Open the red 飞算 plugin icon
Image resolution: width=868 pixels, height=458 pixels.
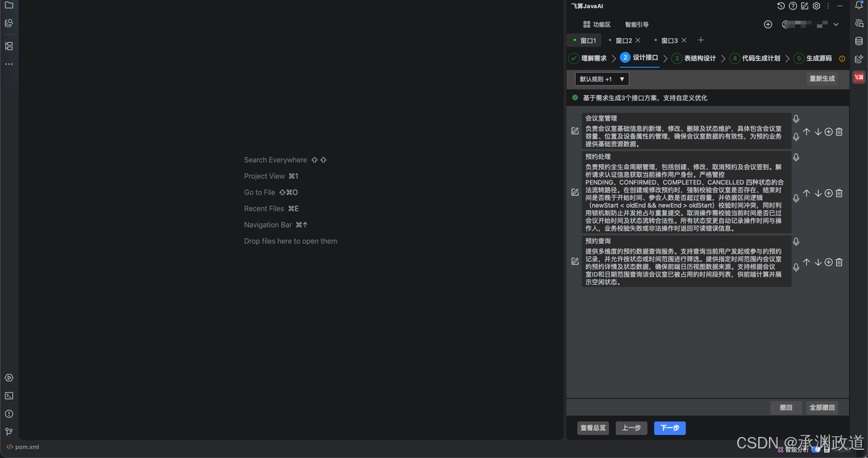[x=859, y=77]
